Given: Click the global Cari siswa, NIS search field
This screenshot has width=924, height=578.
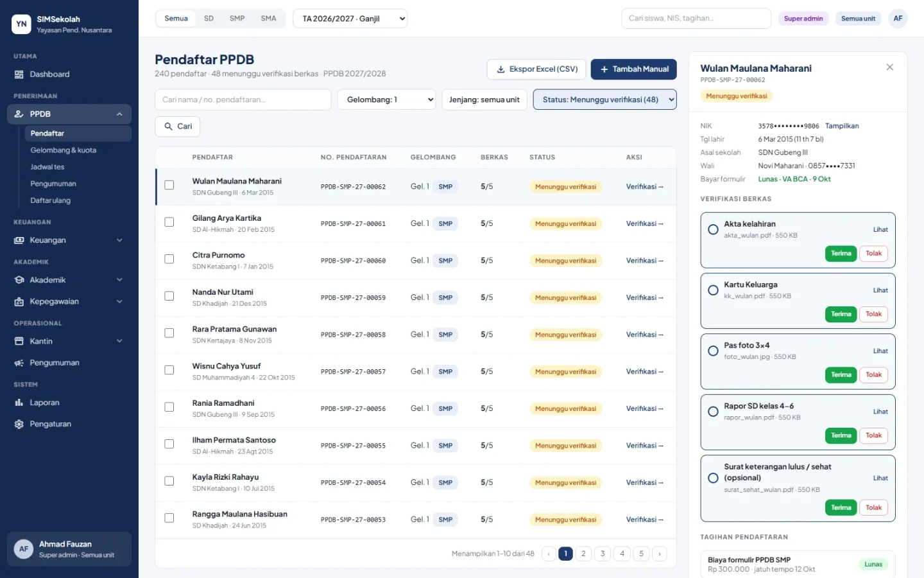Looking at the screenshot, I should pos(696,19).
